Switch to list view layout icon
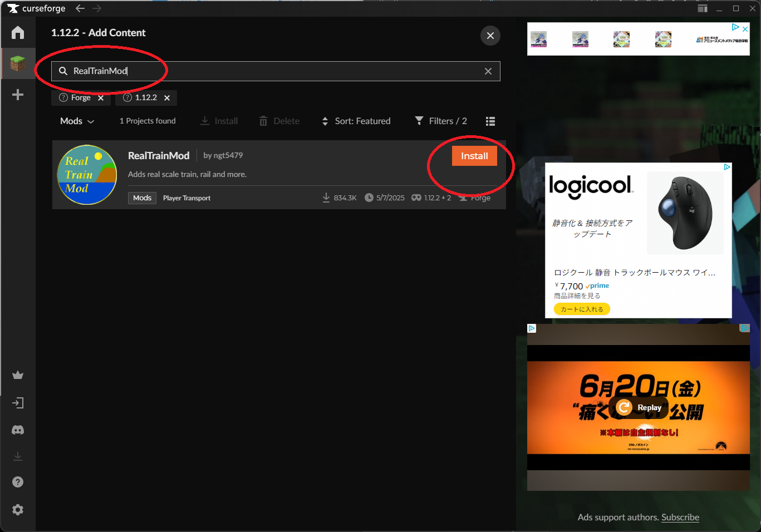Viewport: 761px width, 532px height. (490, 121)
